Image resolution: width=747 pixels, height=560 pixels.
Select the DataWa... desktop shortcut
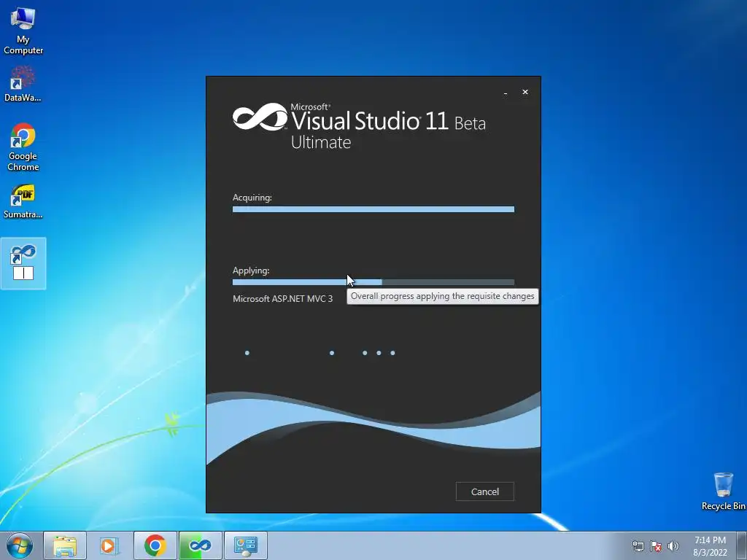point(23,85)
